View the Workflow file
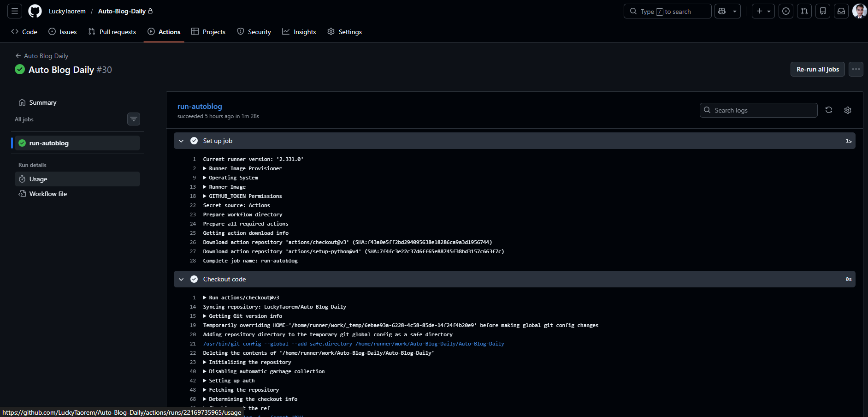Screen dimensions: 868x417 point(47,194)
